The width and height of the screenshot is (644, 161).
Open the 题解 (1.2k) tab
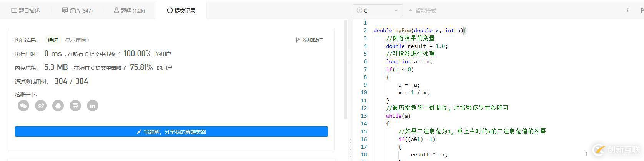click(x=129, y=11)
